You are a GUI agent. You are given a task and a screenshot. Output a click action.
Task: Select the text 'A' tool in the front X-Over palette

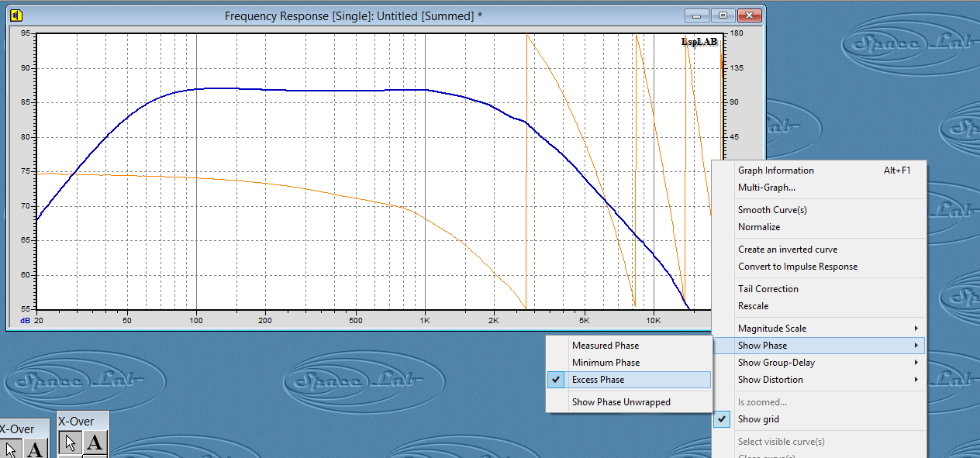point(95,444)
